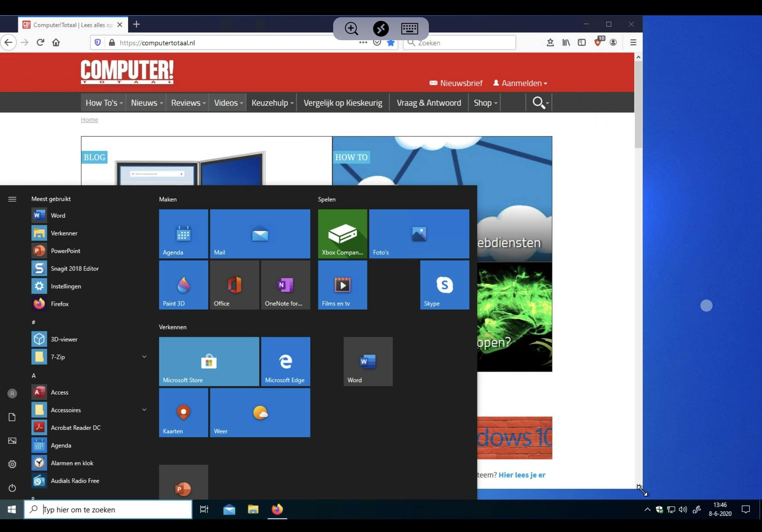Expand the Accessoires folder chevron
This screenshot has height=532, width=762.
click(144, 410)
